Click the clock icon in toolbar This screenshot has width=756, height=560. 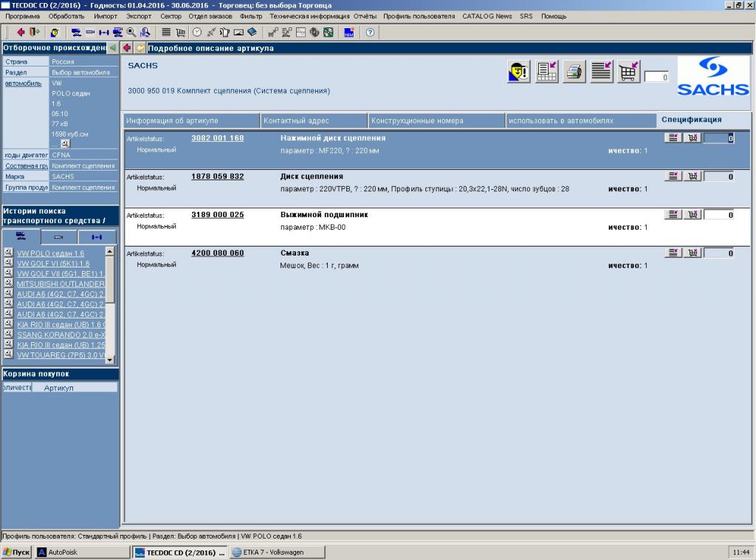pos(197,33)
